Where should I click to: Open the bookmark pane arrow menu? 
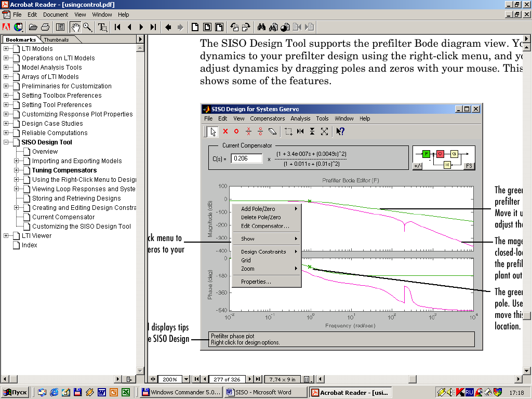pyautogui.click(x=140, y=39)
